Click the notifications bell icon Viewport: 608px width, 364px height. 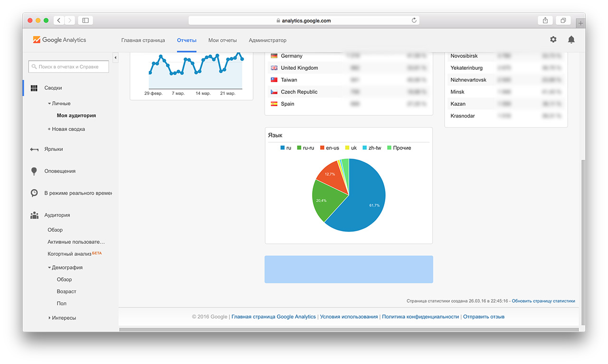[571, 40]
